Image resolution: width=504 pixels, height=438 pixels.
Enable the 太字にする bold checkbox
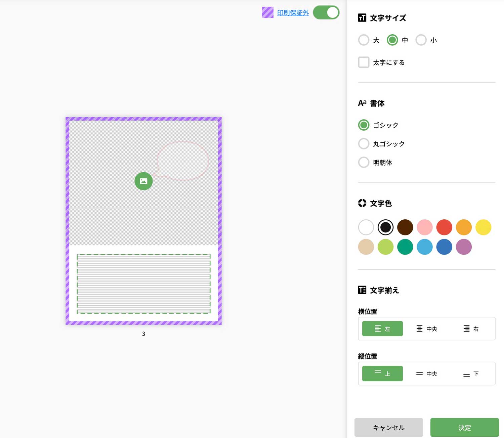(364, 62)
